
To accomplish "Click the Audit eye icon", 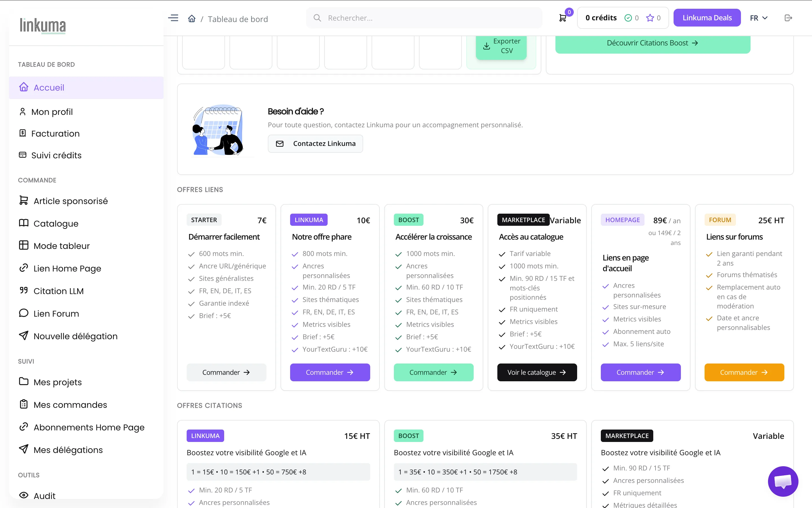I will [x=23, y=495].
